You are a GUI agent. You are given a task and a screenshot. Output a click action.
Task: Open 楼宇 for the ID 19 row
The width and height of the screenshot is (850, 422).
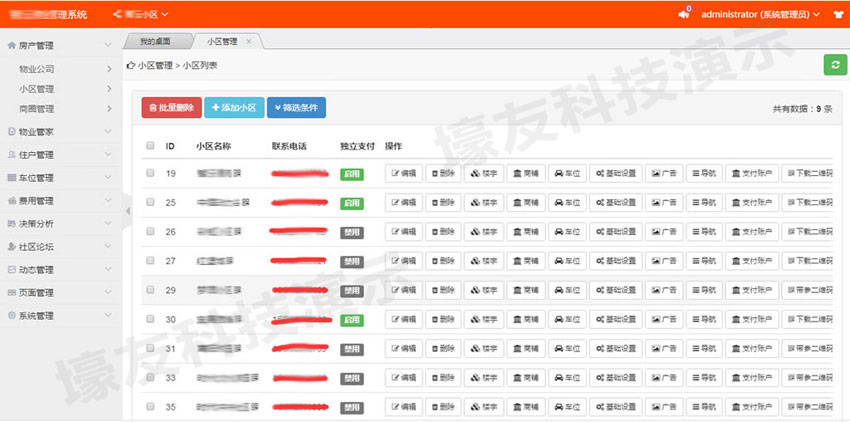coord(484,174)
